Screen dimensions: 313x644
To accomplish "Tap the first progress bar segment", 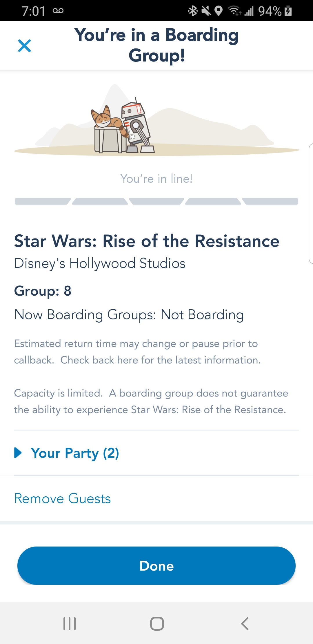I will [42, 201].
